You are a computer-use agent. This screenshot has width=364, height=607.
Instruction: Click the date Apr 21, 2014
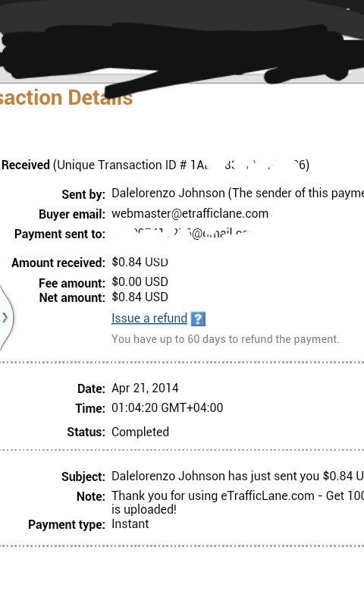click(x=145, y=388)
